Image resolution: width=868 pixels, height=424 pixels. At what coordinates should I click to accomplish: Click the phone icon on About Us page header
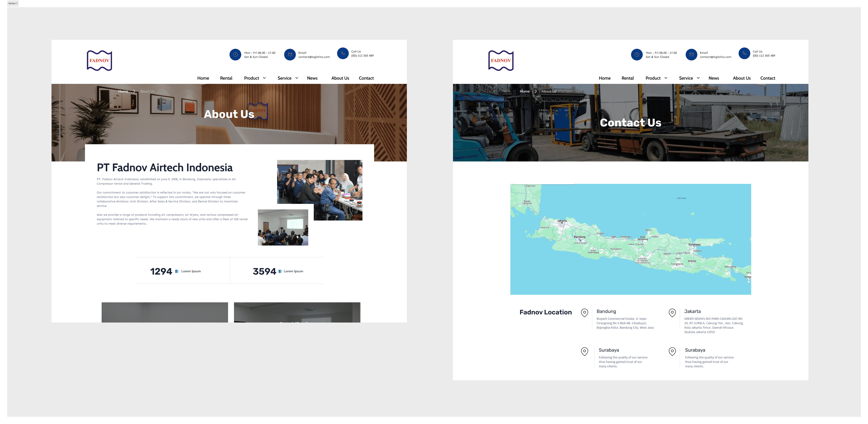coord(343,53)
